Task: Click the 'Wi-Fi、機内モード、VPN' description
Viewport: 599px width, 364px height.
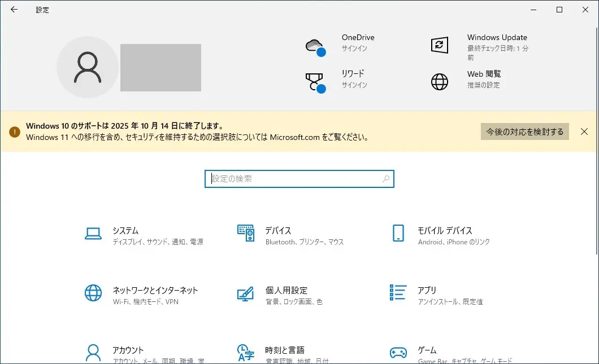Action: 146,302
